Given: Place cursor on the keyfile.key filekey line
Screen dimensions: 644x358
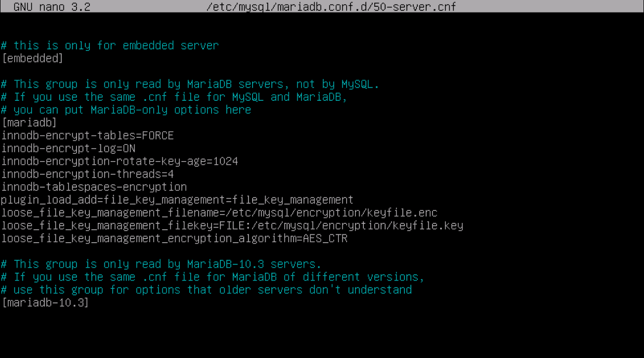Looking at the screenshot, I should pos(232,226).
